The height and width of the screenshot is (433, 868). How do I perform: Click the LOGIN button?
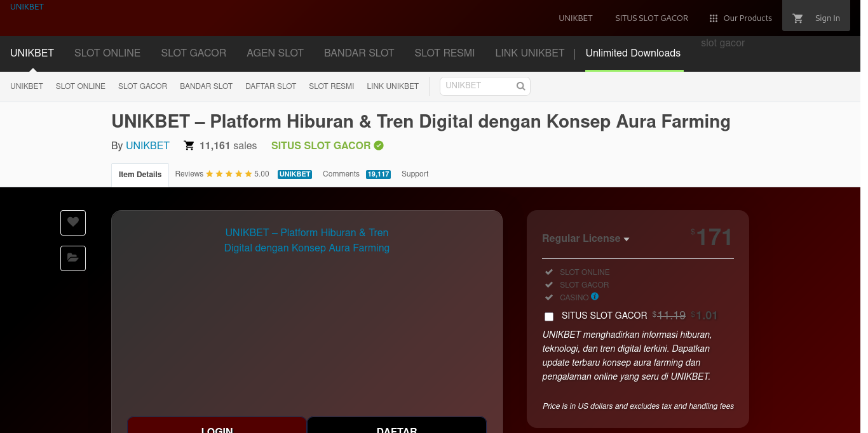[x=217, y=428]
